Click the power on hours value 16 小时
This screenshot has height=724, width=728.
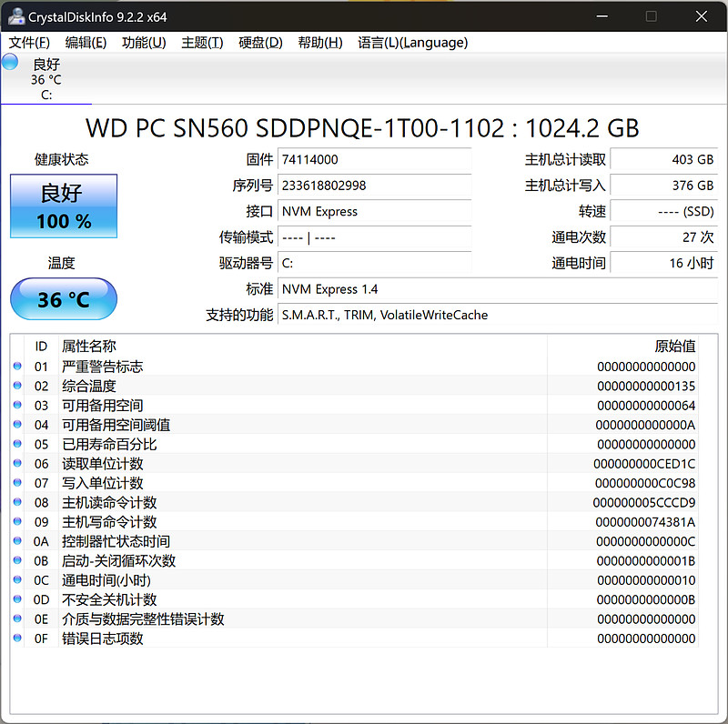664,263
